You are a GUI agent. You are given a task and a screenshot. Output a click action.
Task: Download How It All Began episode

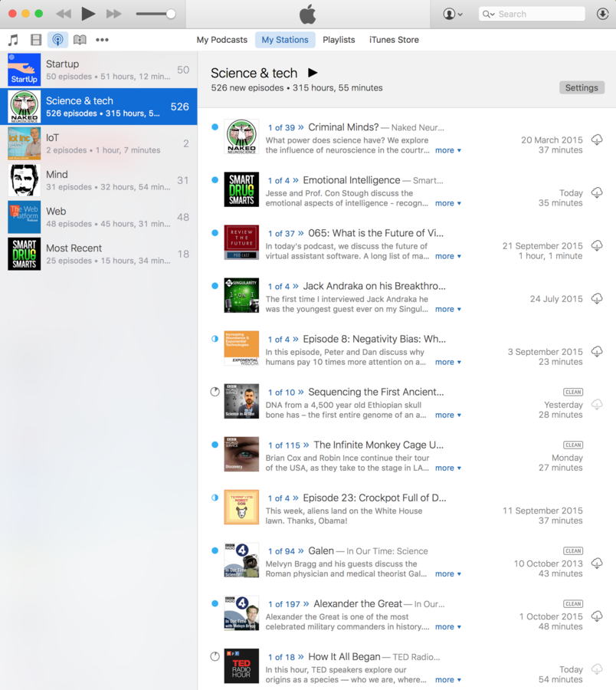[597, 669]
